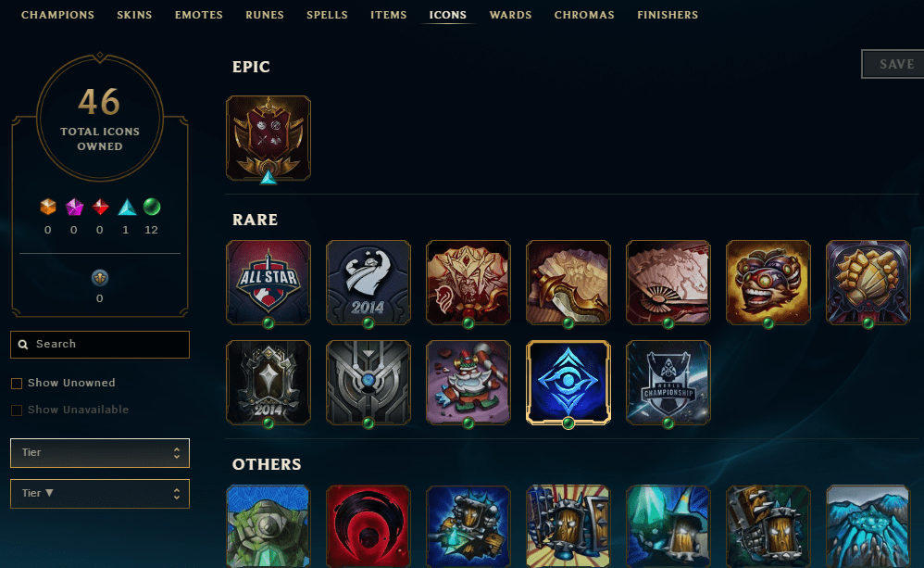The width and height of the screenshot is (924, 568).
Task: Pick the 2014 flexing arm icon
Action: coord(368,283)
